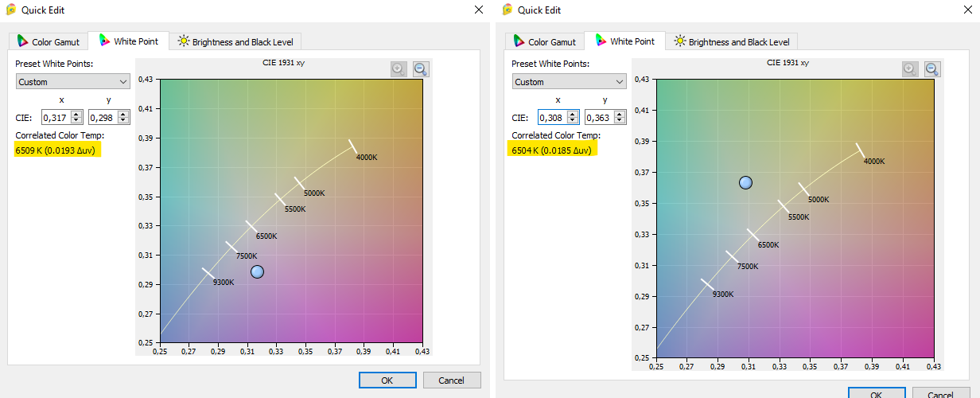Click zoom in magnifier in right dialog's chart

[911, 69]
